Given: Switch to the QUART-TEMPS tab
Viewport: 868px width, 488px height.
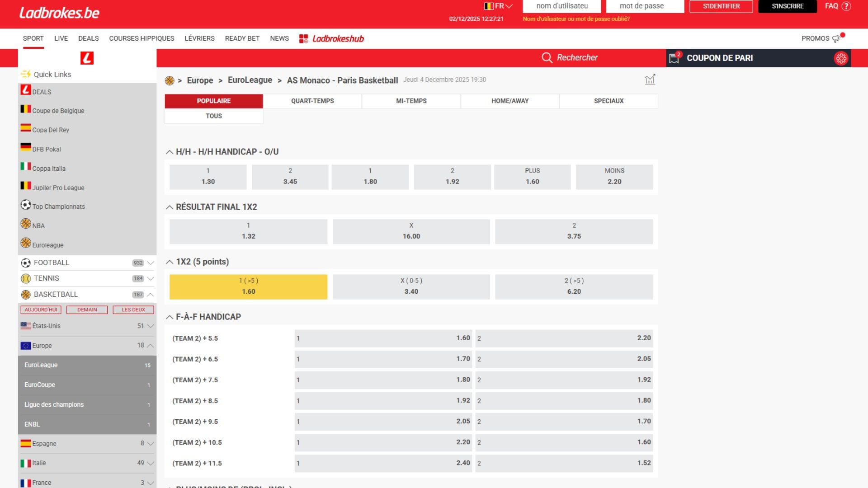Looking at the screenshot, I should point(312,101).
